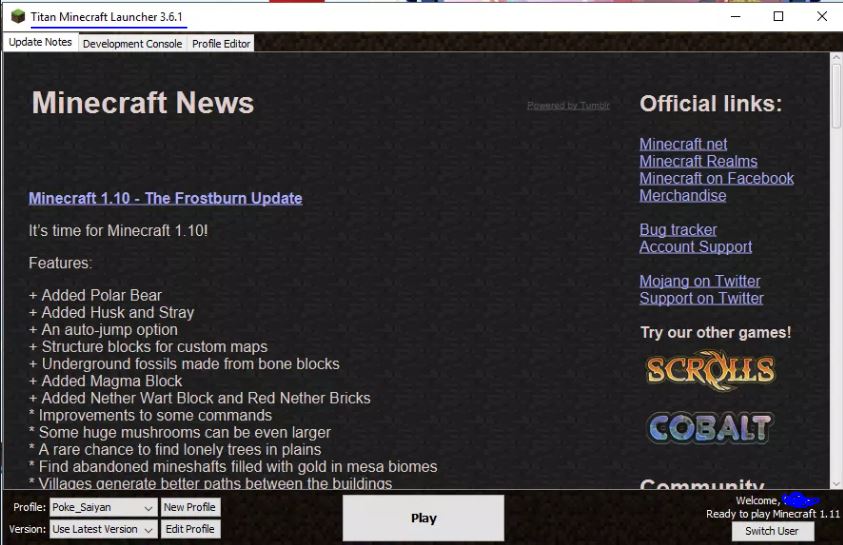Open the Bug tracker link
The image size is (843, 545).
[678, 230]
